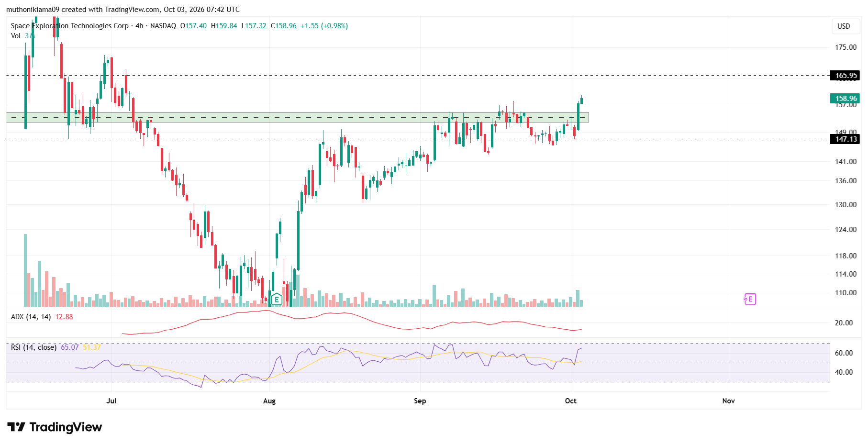Click the NASDAQ exchange label
The height and width of the screenshot is (445, 868).
click(163, 26)
